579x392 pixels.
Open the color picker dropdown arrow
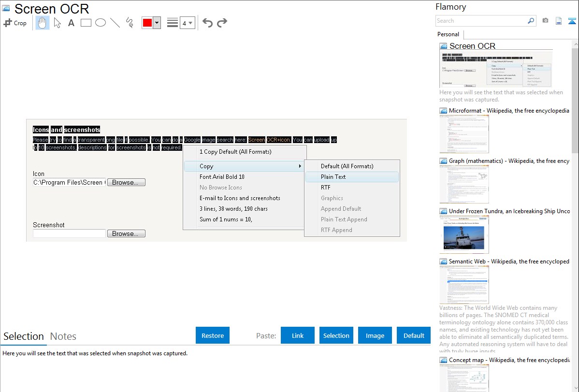pos(157,23)
